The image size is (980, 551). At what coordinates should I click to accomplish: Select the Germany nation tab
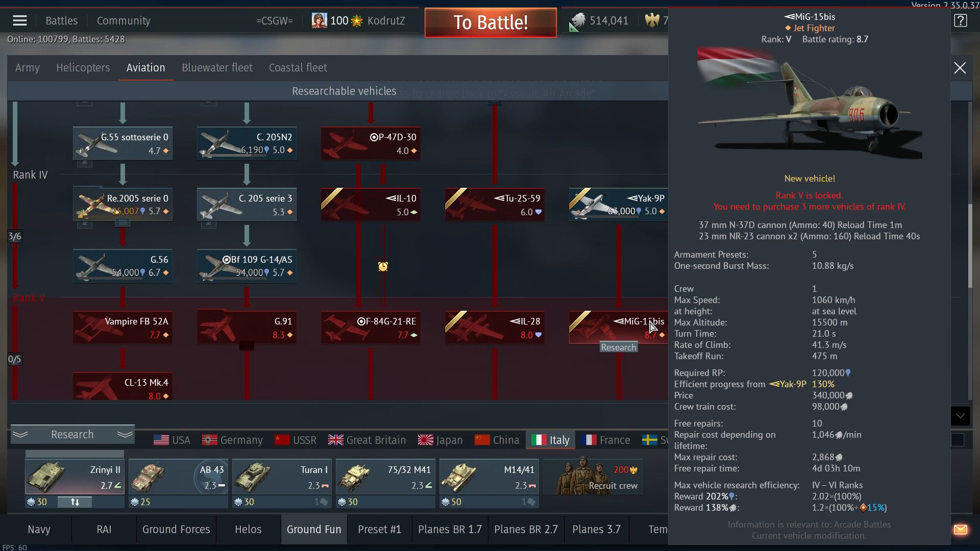pos(232,440)
